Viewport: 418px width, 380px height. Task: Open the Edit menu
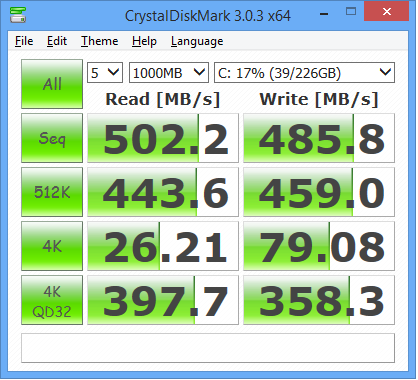pyautogui.click(x=57, y=41)
